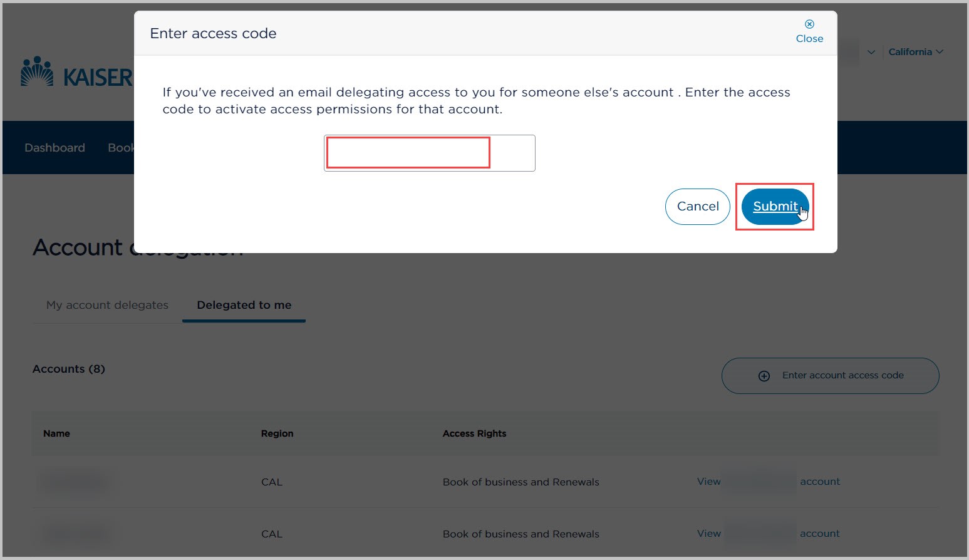This screenshot has width=969, height=560.
Task: Click the Enter account access code button
Action: point(830,376)
